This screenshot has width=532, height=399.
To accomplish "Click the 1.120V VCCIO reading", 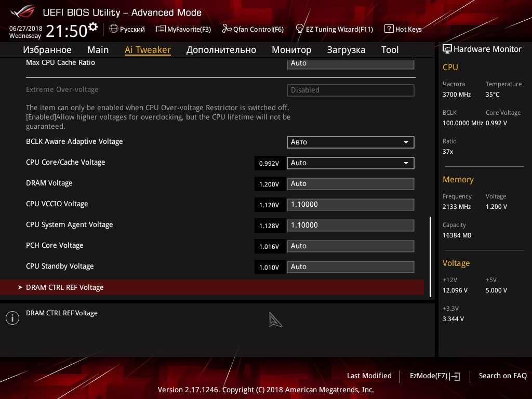I will (x=270, y=205).
